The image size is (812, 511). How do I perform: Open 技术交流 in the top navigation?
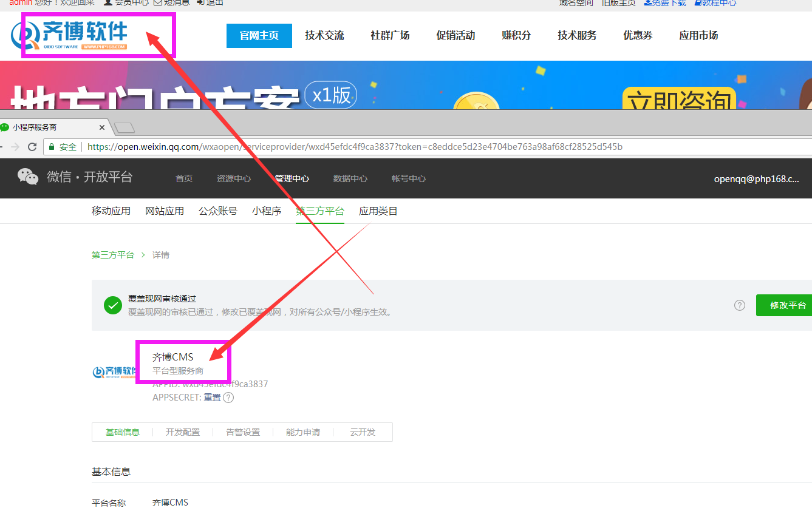(324, 36)
